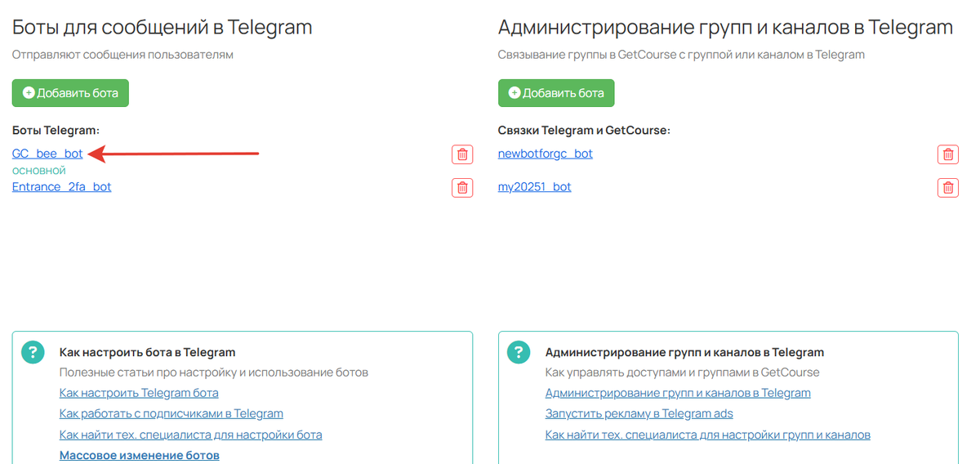Delete Entrance_2fa_bot using its trash icon
The height and width of the screenshot is (464, 980).
pos(462,187)
